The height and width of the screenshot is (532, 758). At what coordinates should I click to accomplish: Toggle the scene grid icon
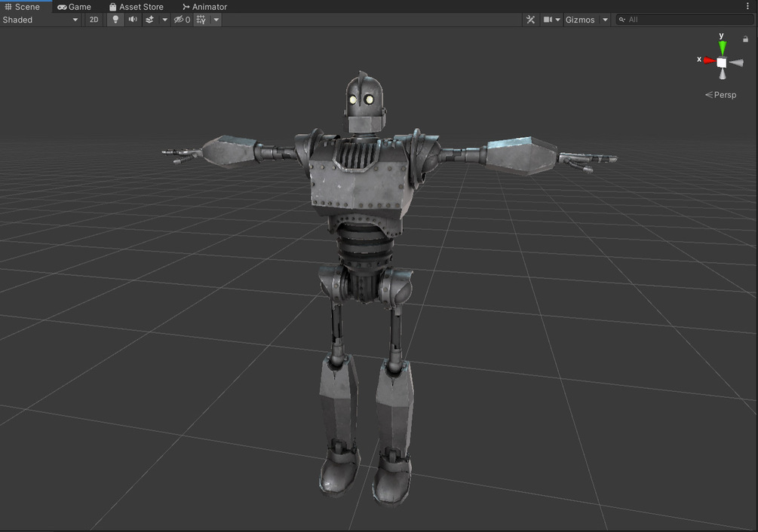201,20
